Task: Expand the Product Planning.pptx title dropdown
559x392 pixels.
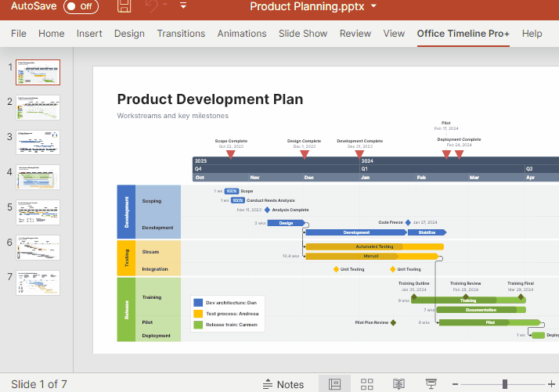Action: [x=373, y=6]
